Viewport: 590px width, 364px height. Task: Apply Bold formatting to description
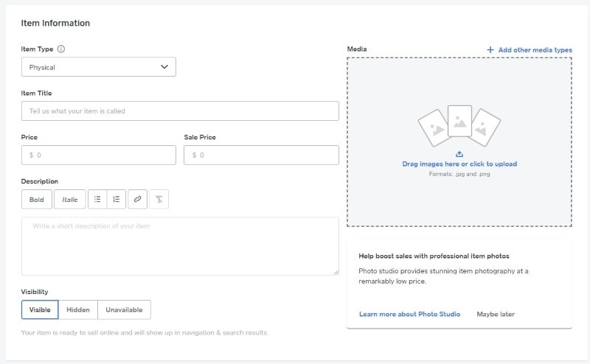[37, 200]
